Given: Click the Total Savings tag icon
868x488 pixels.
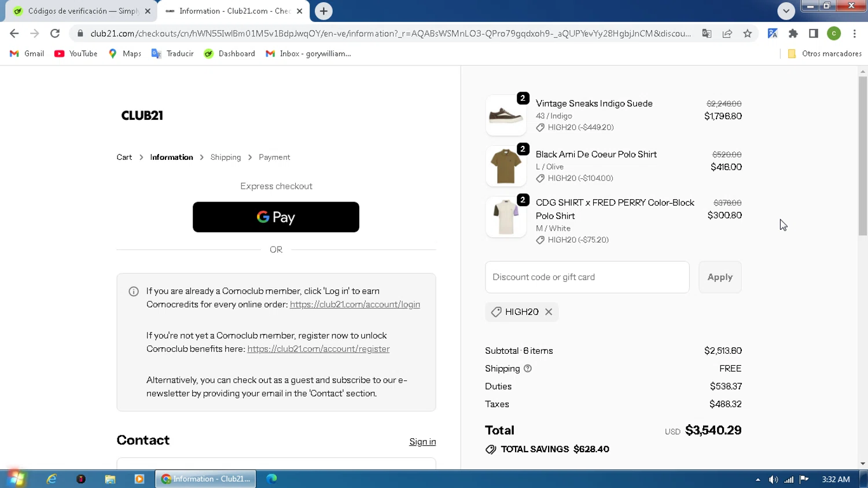Looking at the screenshot, I should [491, 450].
